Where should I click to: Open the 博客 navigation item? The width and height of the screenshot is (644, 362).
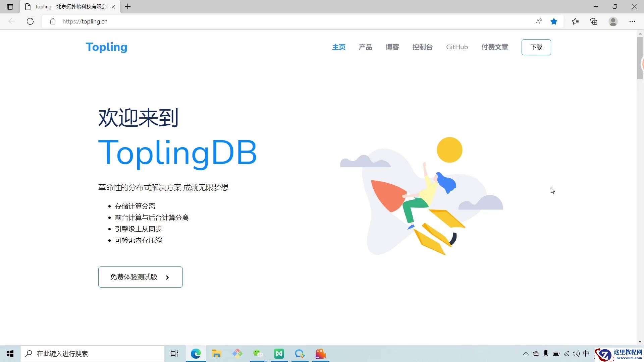click(392, 47)
